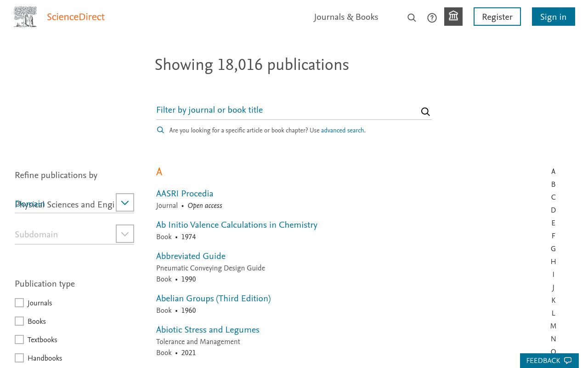Open the header search icon
The image size is (588, 368).
412,18
